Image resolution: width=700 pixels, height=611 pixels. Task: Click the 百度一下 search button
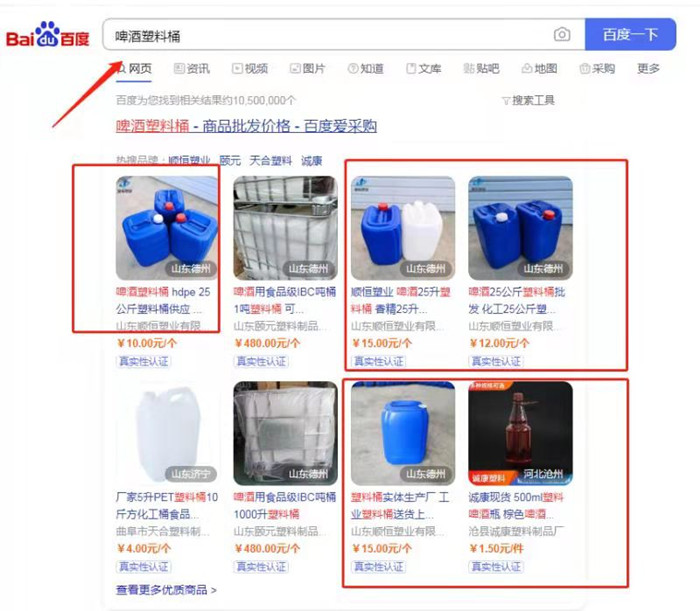click(630, 34)
